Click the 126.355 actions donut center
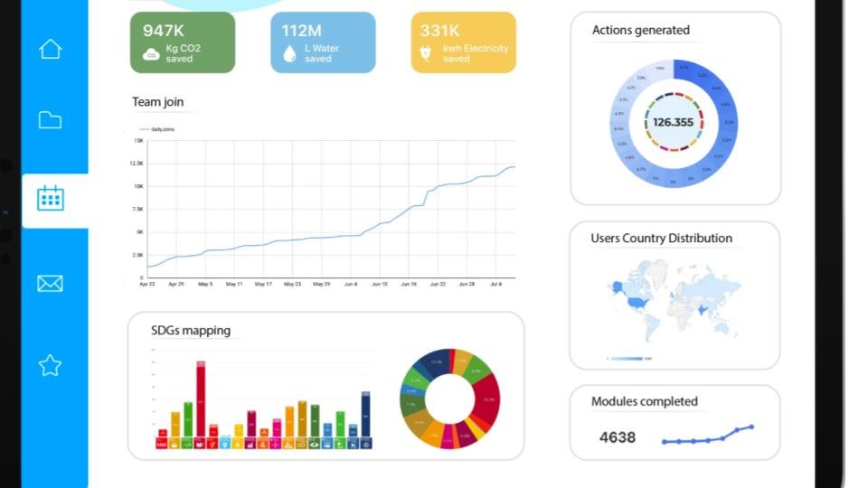The image size is (868, 488). pos(674,123)
